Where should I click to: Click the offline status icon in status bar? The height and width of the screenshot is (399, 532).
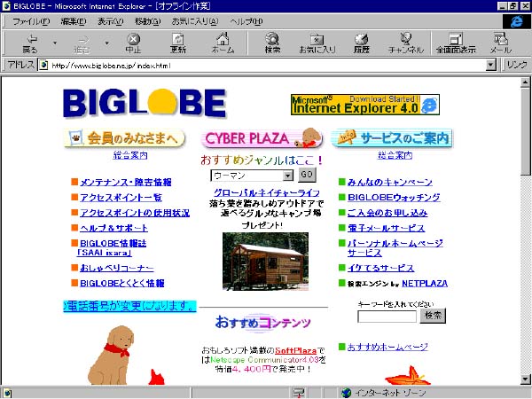pyautogui.click(x=299, y=393)
